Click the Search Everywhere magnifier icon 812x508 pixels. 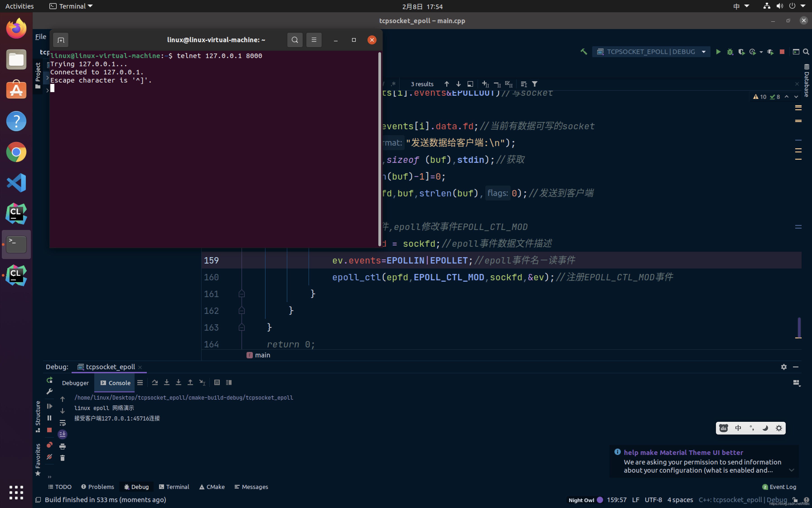[806, 52]
